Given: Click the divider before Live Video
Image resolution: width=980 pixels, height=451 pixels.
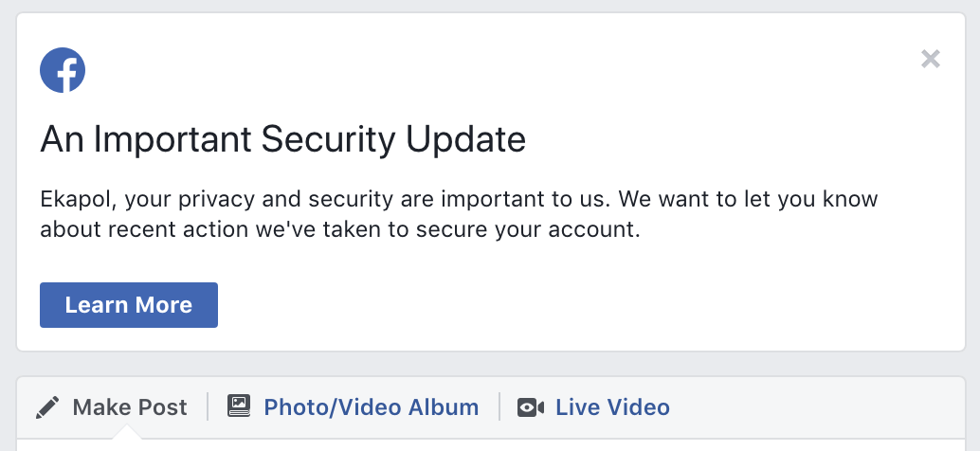Looking at the screenshot, I should tap(499, 406).
